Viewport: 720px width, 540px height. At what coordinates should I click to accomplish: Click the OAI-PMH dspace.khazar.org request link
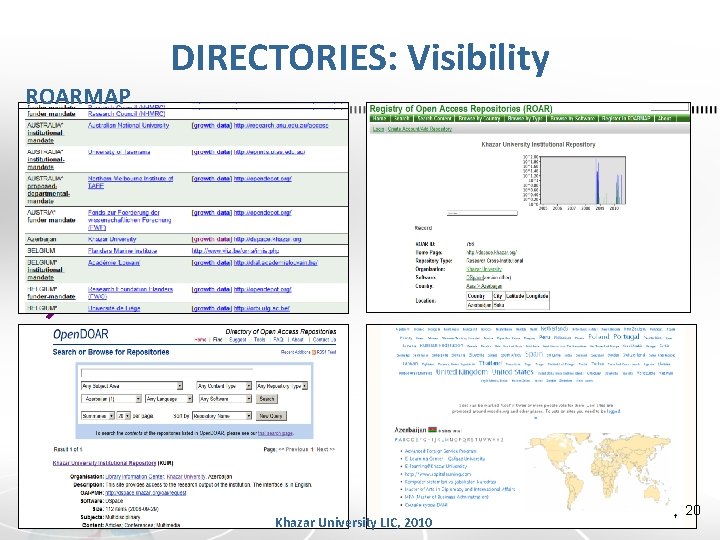tap(146, 492)
